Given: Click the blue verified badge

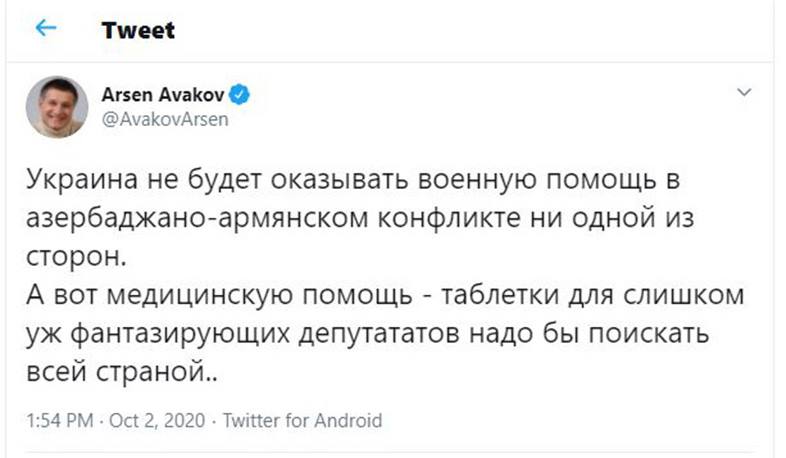Looking at the screenshot, I should (240, 96).
